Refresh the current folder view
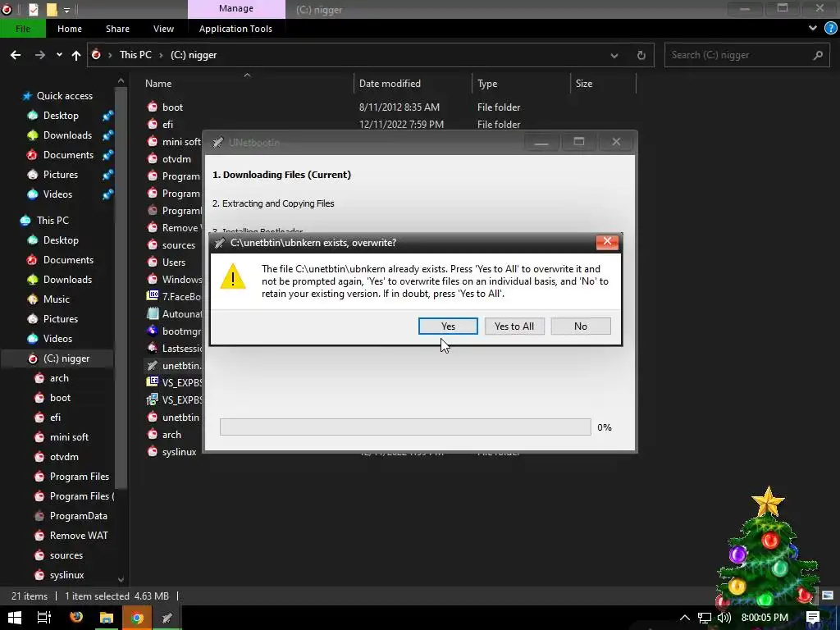This screenshot has width=840, height=630. (x=641, y=55)
